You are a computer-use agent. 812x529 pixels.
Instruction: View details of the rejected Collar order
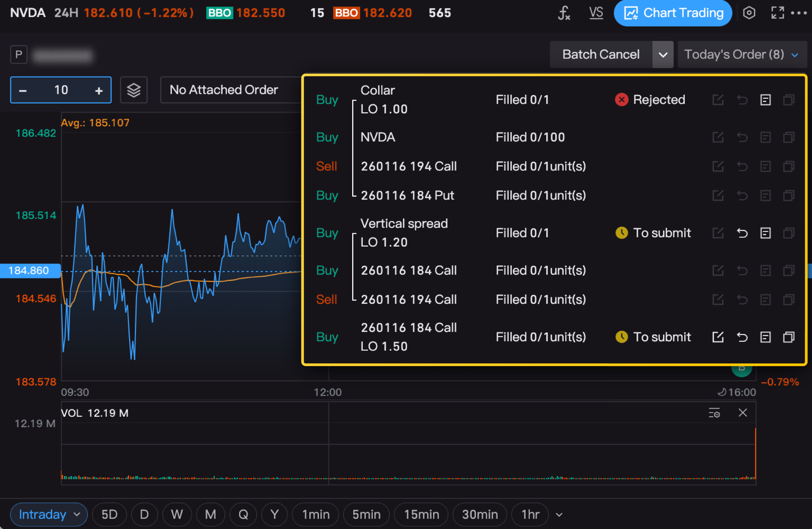pyautogui.click(x=765, y=100)
